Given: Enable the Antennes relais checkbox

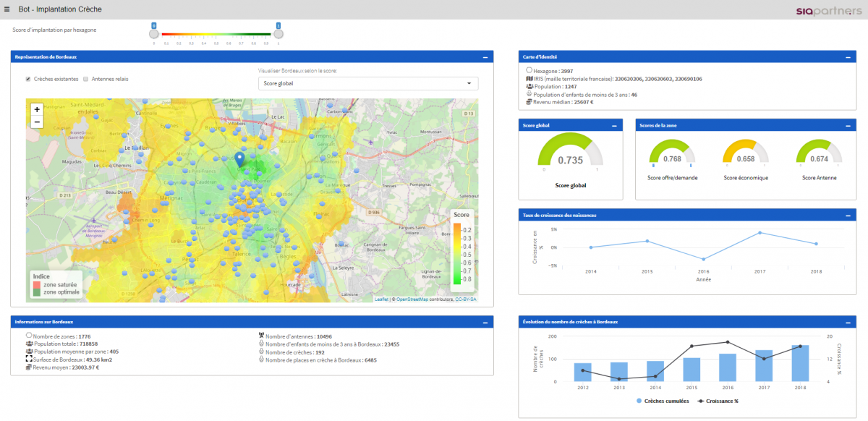Looking at the screenshot, I should pyautogui.click(x=85, y=79).
